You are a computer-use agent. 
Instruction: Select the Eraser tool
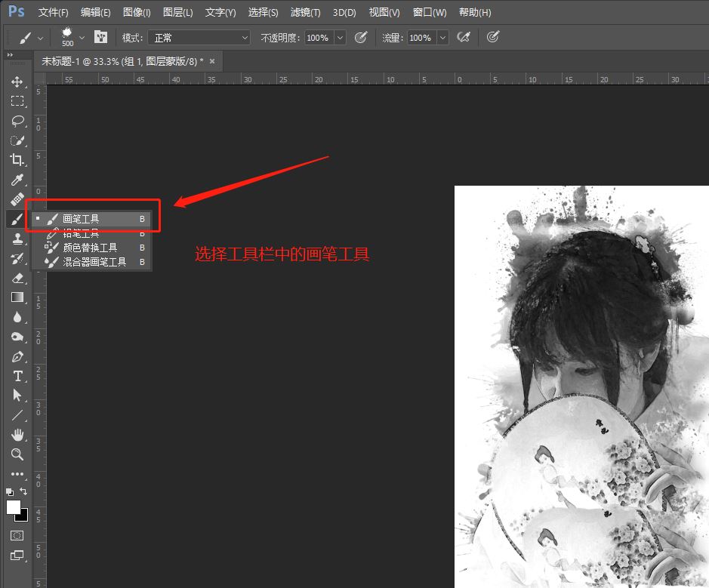(17, 278)
